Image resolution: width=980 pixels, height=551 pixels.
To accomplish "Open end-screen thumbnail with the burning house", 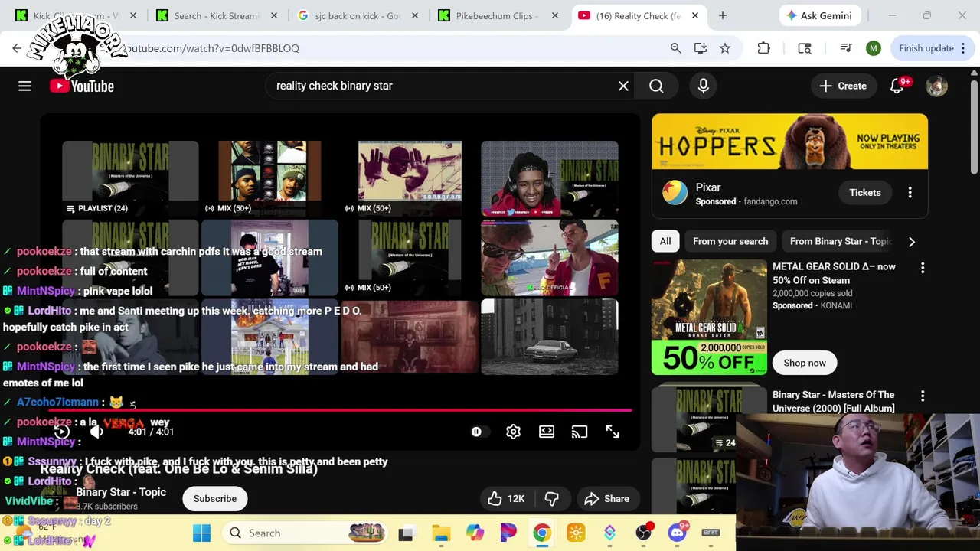I will click(269, 337).
